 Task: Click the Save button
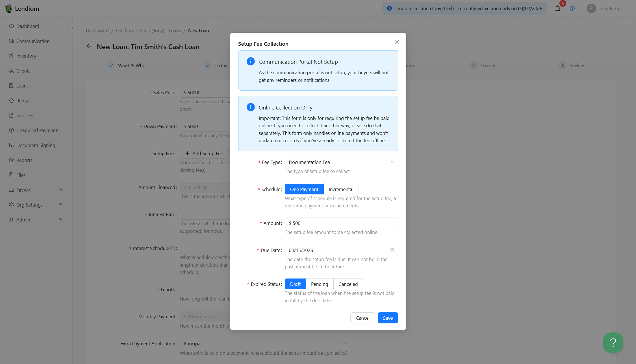(388, 318)
